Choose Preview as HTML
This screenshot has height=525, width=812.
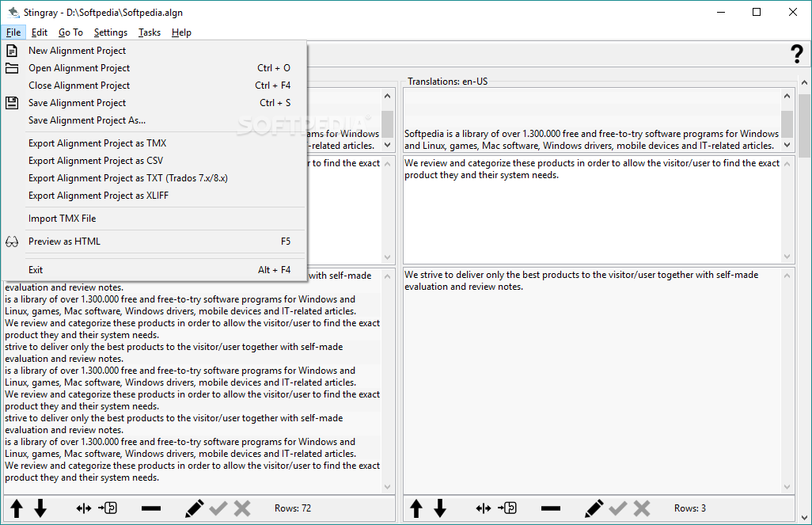point(154,242)
